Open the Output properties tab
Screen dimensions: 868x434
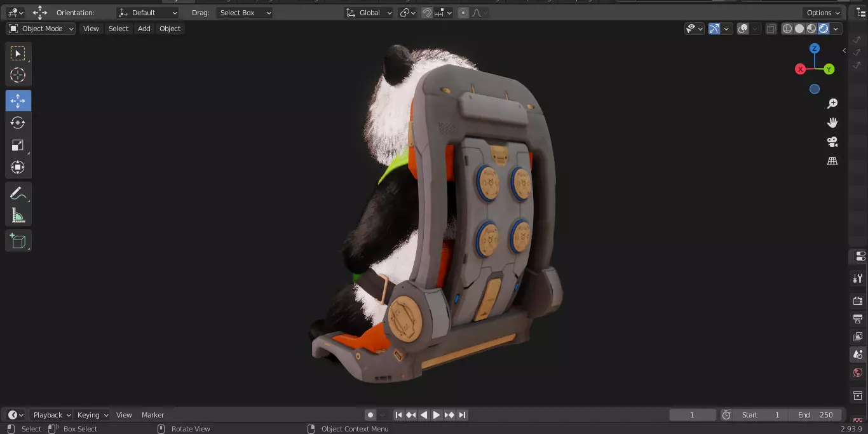coord(858,318)
